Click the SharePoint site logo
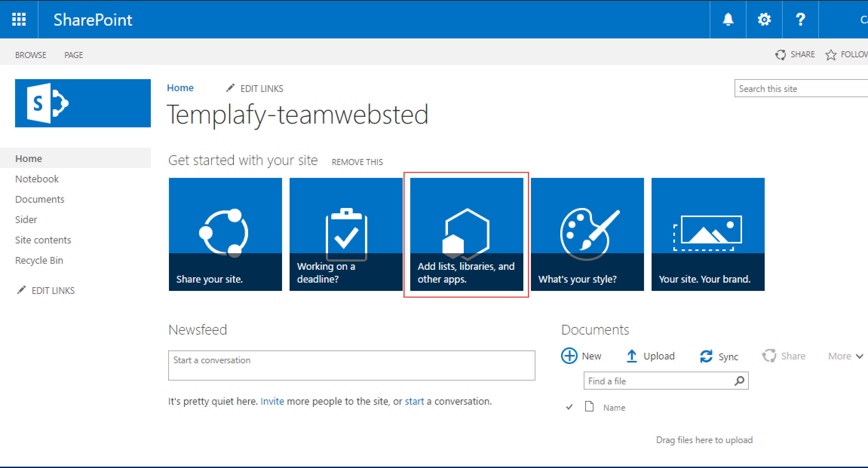This screenshot has width=868, height=468. [83, 103]
